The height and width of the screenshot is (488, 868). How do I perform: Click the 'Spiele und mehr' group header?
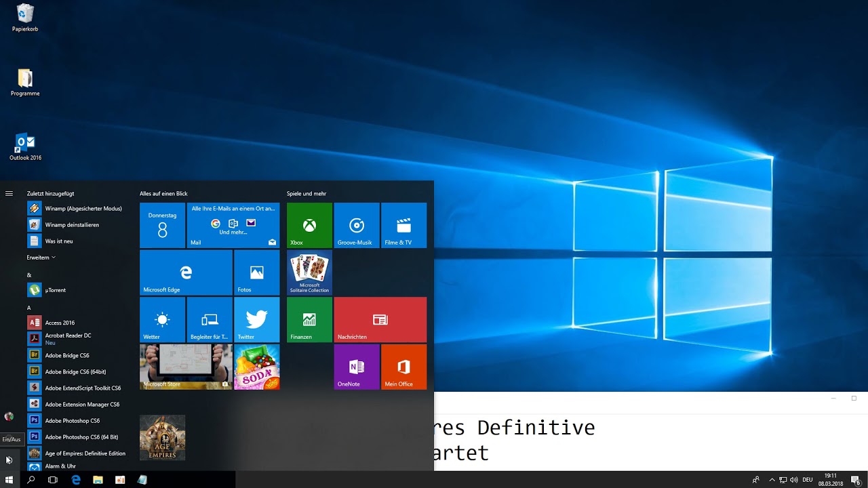[307, 193]
